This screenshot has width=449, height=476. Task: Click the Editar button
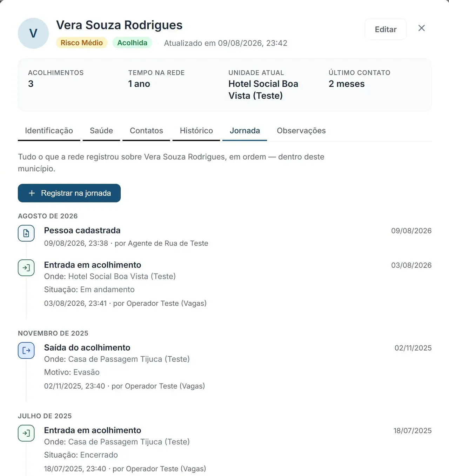click(386, 29)
